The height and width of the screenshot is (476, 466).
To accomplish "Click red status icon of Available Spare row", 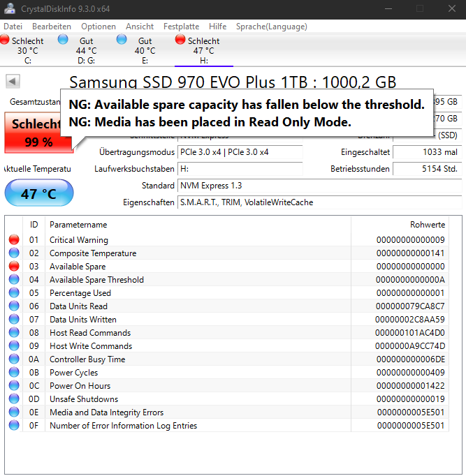I will coord(14,266).
